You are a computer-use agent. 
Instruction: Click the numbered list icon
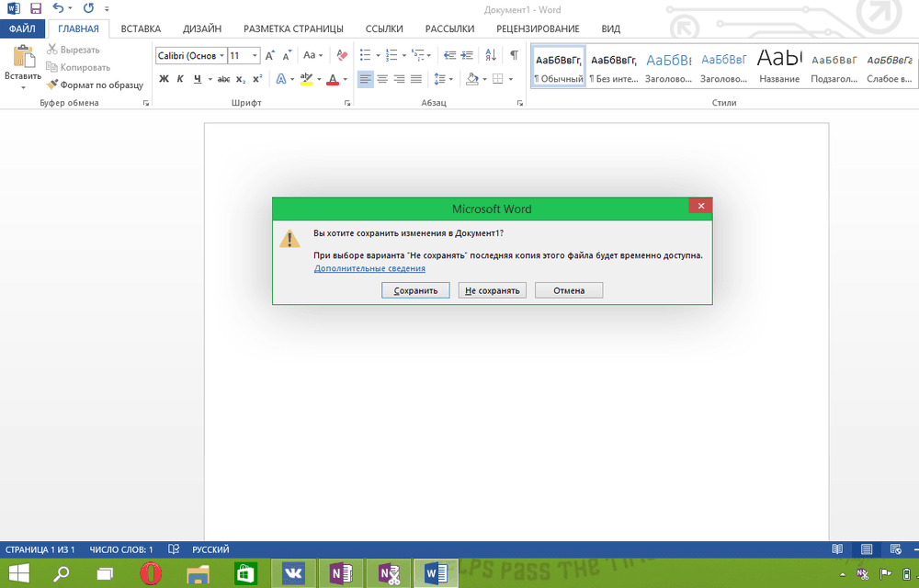[x=391, y=56]
